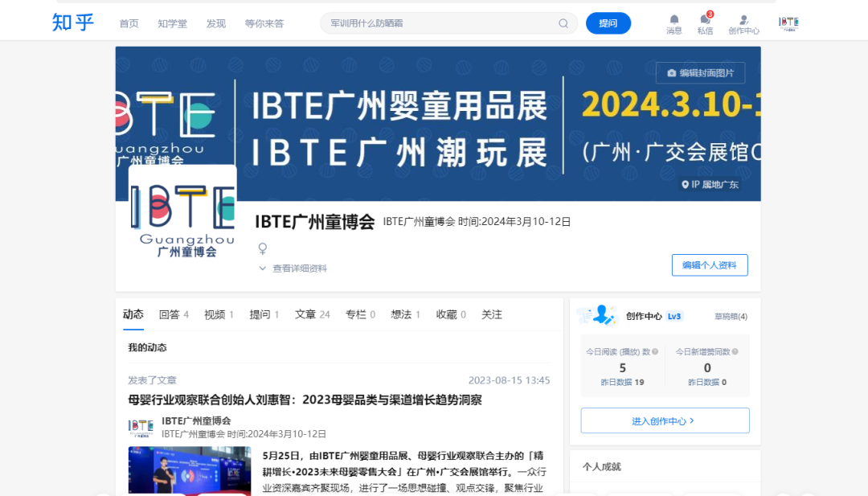Open 等你来答 navigation item
This screenshot has width=868, height=496.
point(264,23)
